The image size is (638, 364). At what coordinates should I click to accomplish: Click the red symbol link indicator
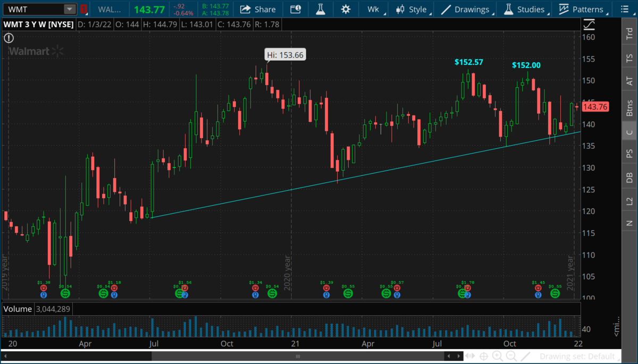click(83, 9)
